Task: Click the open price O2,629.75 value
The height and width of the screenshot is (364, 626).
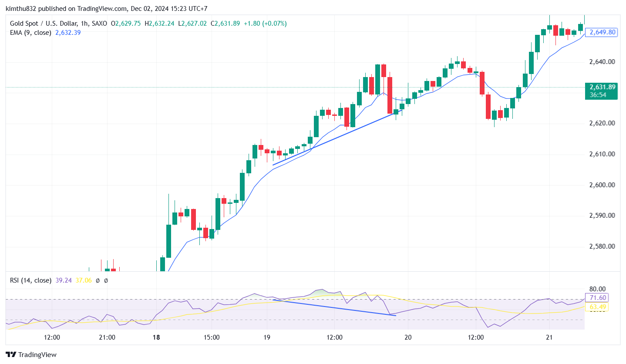Action: 126,24
